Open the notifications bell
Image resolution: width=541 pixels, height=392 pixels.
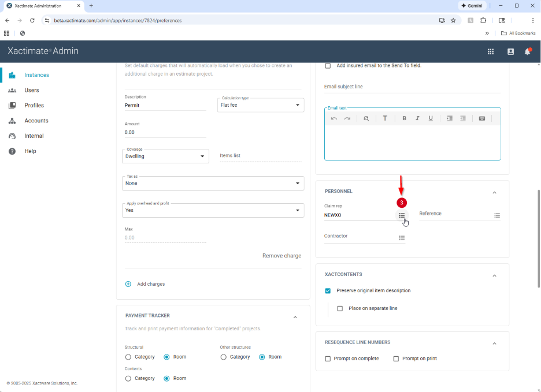click(527, 51)
